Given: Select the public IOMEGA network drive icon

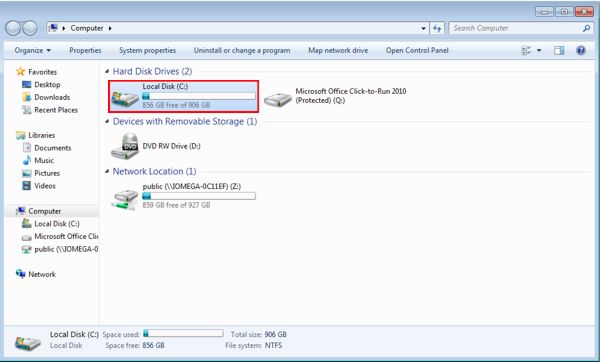Looking at the screenshot, I should coord(125,199).
